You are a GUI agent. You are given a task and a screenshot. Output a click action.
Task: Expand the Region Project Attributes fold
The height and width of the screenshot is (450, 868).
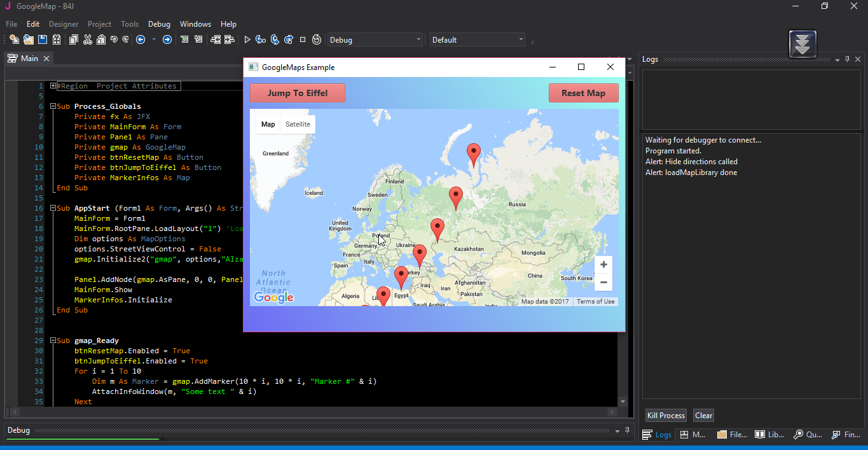[x=53, y=85]
